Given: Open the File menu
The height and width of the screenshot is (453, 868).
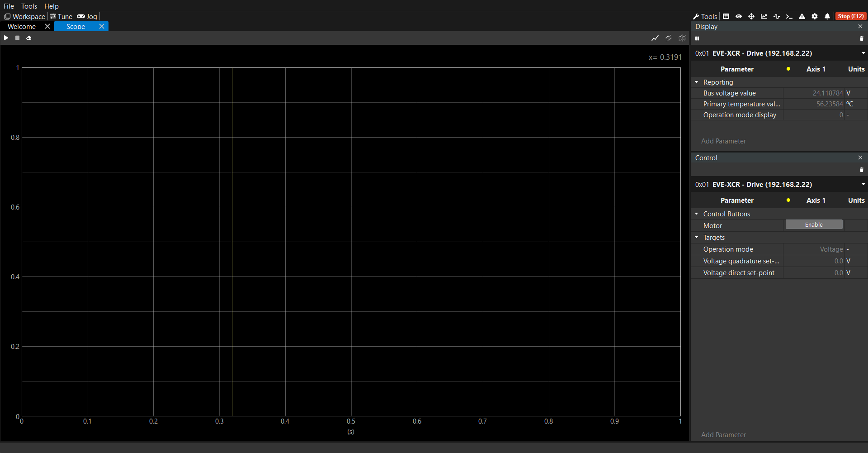Looking at the screenshot, I should (x=9, y=6).
